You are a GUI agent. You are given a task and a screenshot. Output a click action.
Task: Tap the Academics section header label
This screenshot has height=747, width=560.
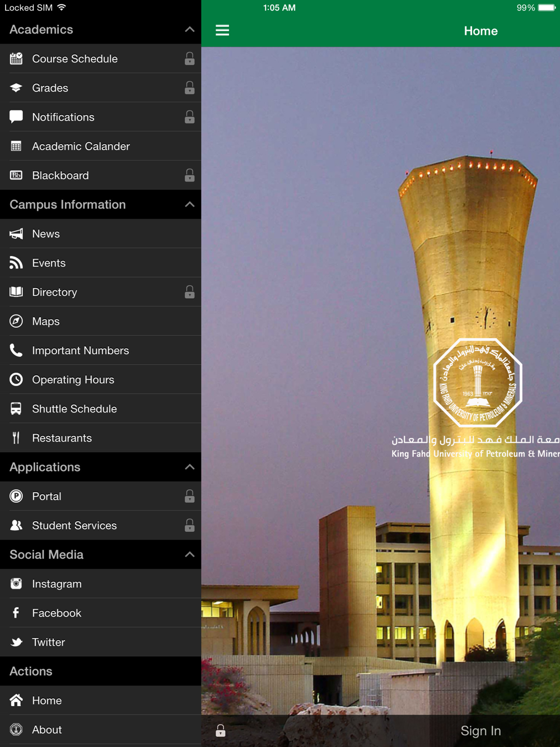tap(41, 30)
